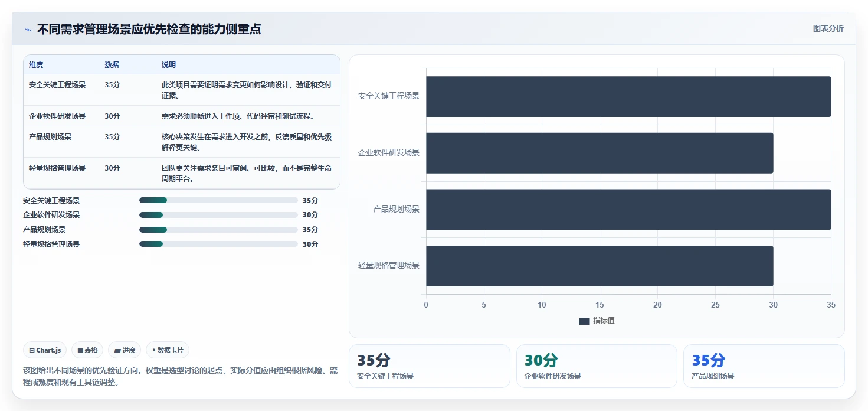Viewport: 868px width, 411px height.
Task: Click description starting 团队更关注需求条目可审阅
Action: click(x=247, y=174)
